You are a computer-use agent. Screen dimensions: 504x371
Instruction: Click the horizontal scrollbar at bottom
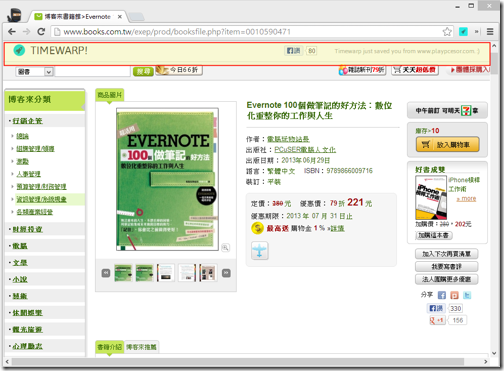click(x=238, y=362)
